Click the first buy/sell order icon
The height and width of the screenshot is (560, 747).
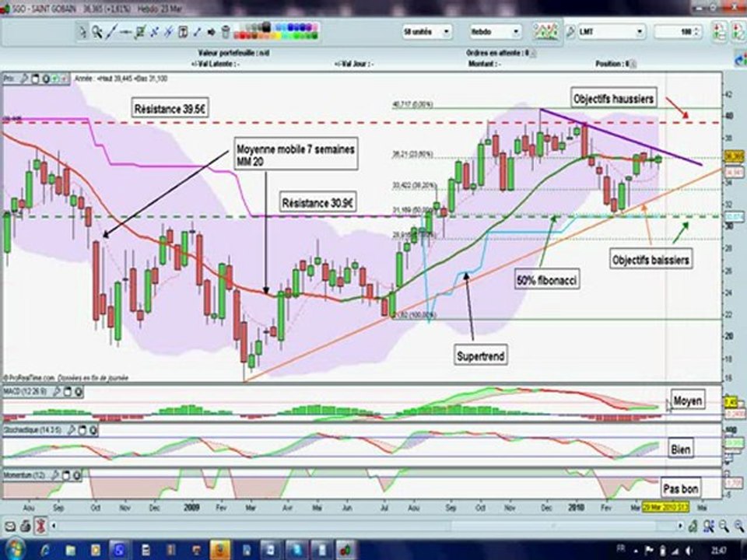[x=719, y=33]
